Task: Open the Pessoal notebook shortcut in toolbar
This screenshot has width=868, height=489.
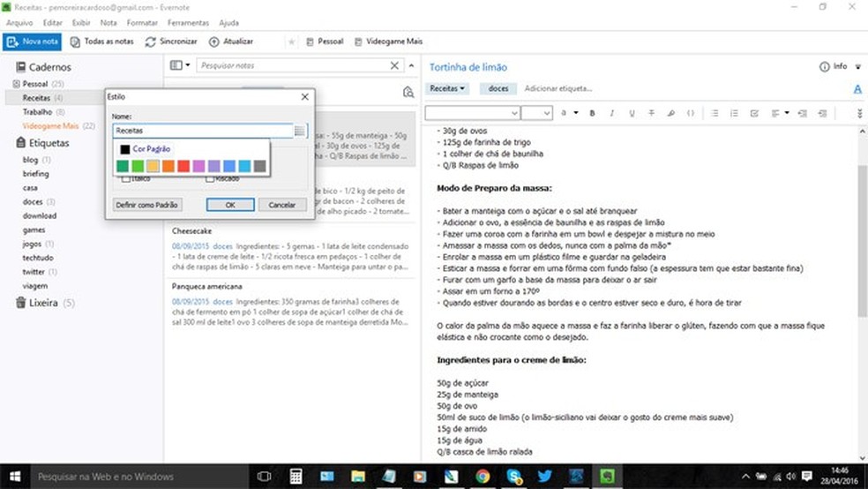Action: [x=325, y=41]
